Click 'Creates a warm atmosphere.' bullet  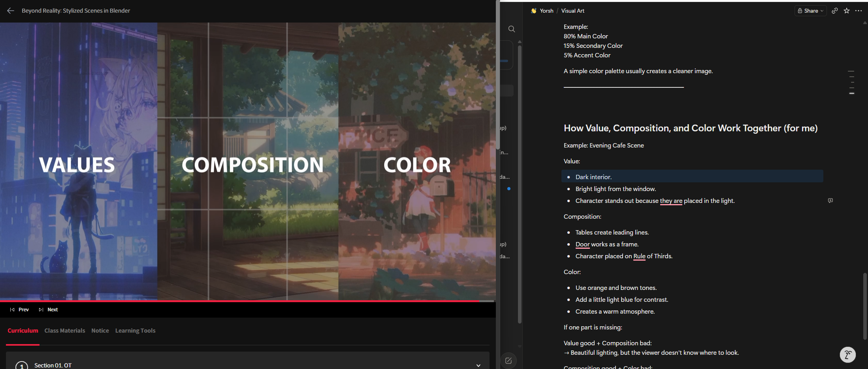615,312
